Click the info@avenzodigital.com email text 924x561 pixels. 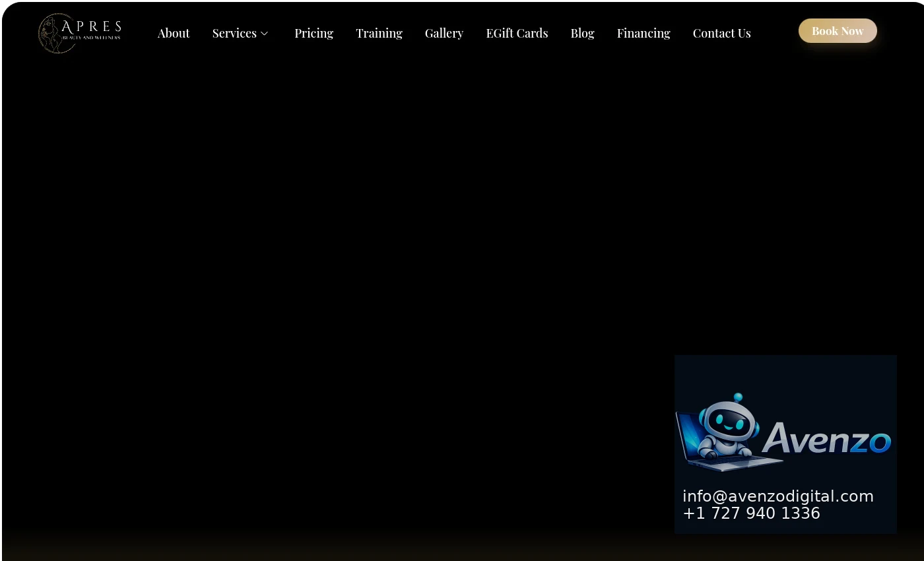(x=778, y=496)
